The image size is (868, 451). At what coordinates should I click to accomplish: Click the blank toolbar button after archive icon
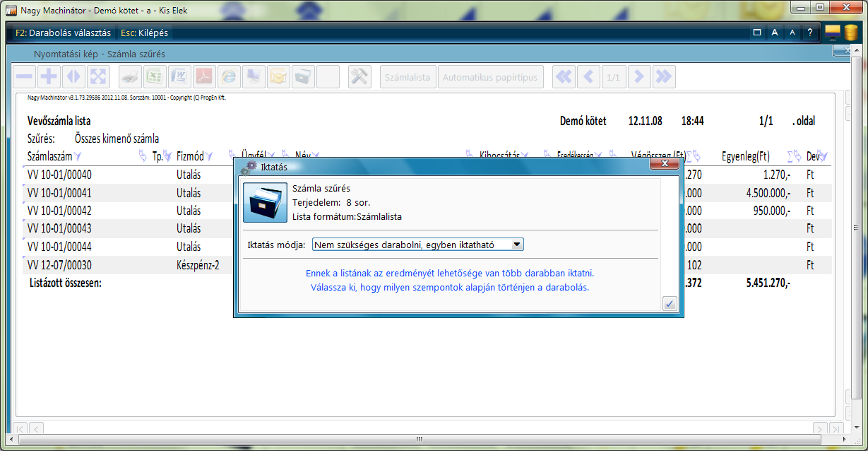pyautogui.click(x=328, y=77)
